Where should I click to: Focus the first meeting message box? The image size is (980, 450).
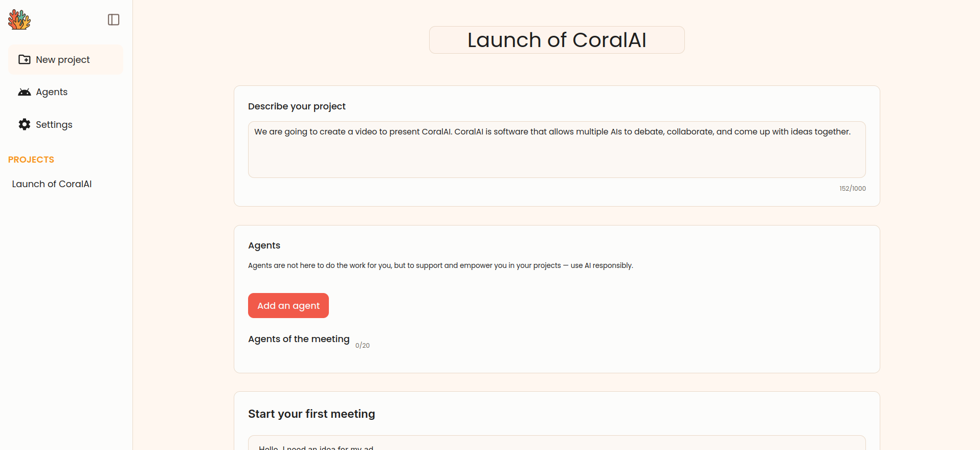coord(556,443)
